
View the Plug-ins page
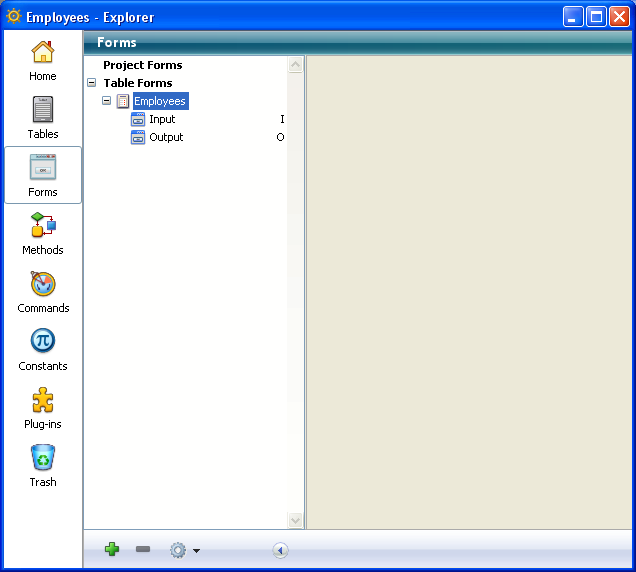[x=43, y=408]
